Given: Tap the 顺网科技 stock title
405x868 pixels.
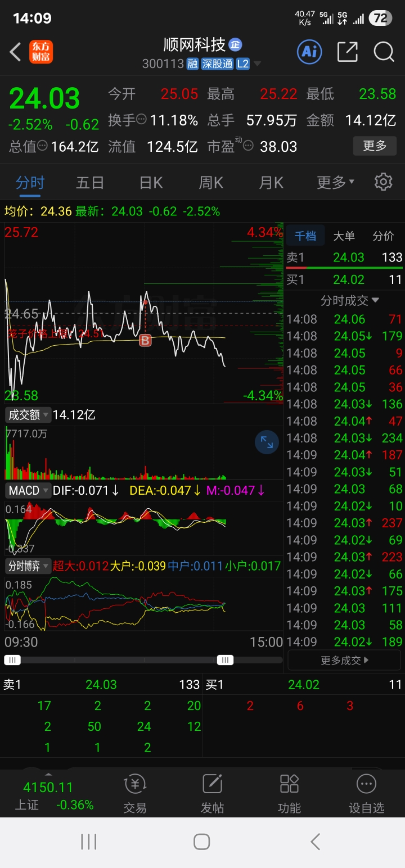Looking at the screenshot, I should (x=194, y=44).
